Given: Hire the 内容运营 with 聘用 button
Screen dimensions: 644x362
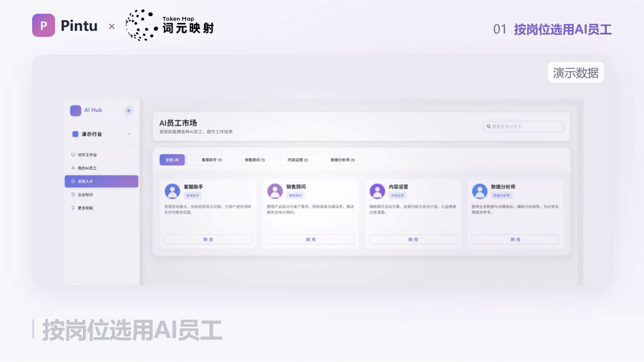Looking at the screenshot, I should 413,239.
